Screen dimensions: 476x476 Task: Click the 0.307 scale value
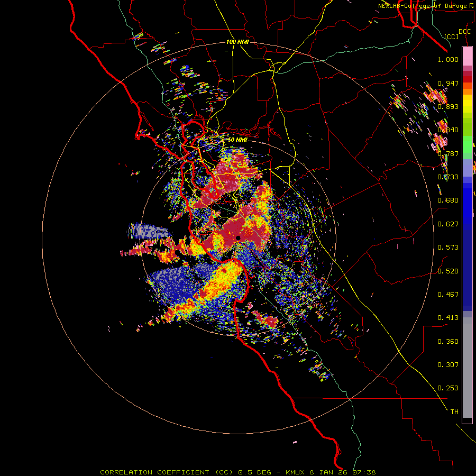pos(448,365)
